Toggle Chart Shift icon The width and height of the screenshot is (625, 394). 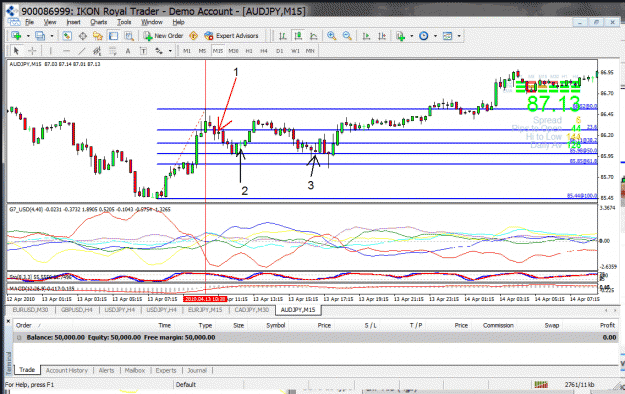point(382,36)
